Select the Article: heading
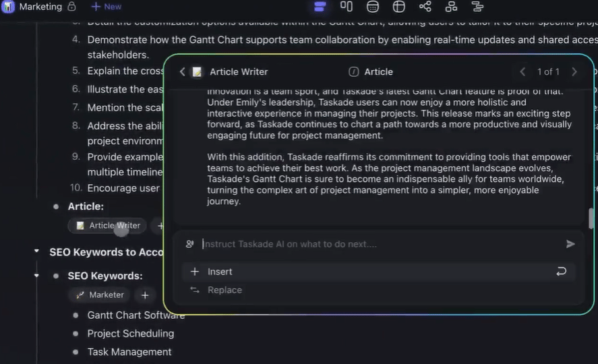 click(86, 206)
